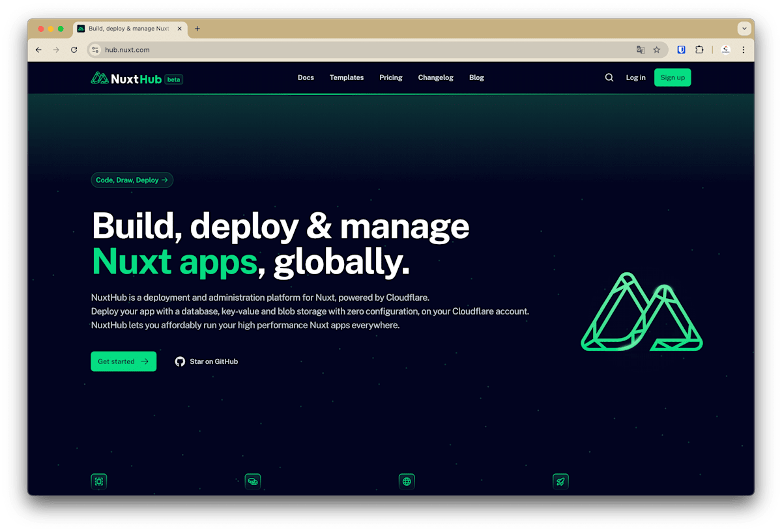The image size is (782, 532).
Task: Go back with the browser back arrow
Action: click(38, 49)
